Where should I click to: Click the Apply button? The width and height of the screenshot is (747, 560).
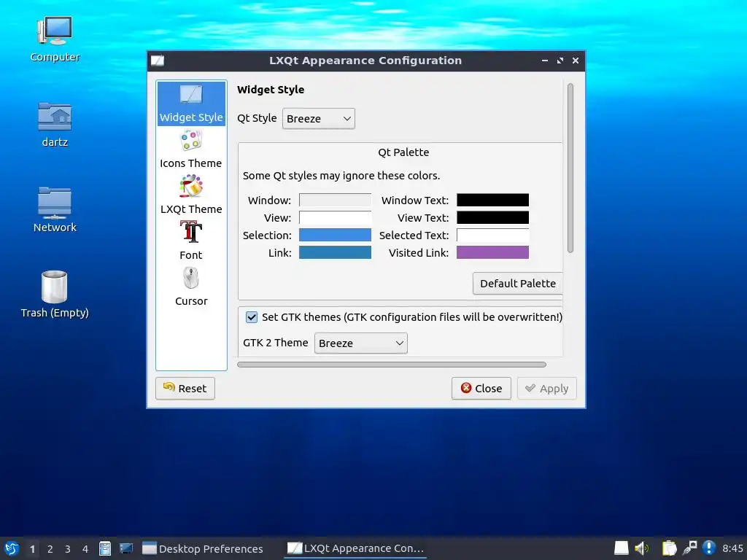tap(547, 389)
